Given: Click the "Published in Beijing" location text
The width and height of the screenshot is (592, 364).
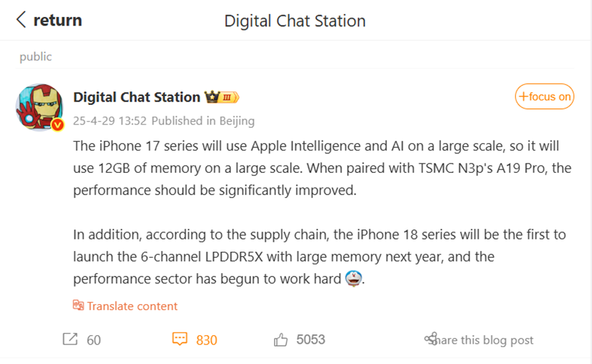Looking at the screenshot, I should pos(203,121).
